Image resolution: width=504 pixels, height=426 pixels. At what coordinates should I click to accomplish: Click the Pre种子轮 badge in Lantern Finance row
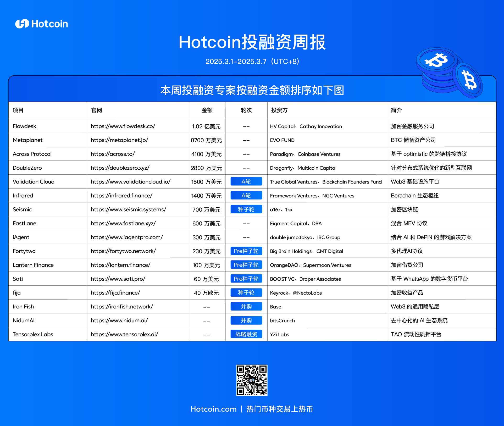(x=246, y=265)
